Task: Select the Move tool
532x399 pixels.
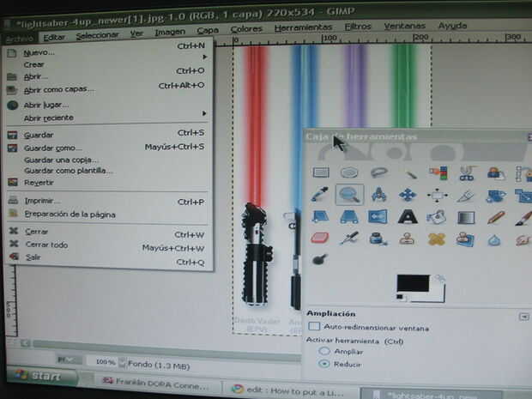Action: point(408,195)
